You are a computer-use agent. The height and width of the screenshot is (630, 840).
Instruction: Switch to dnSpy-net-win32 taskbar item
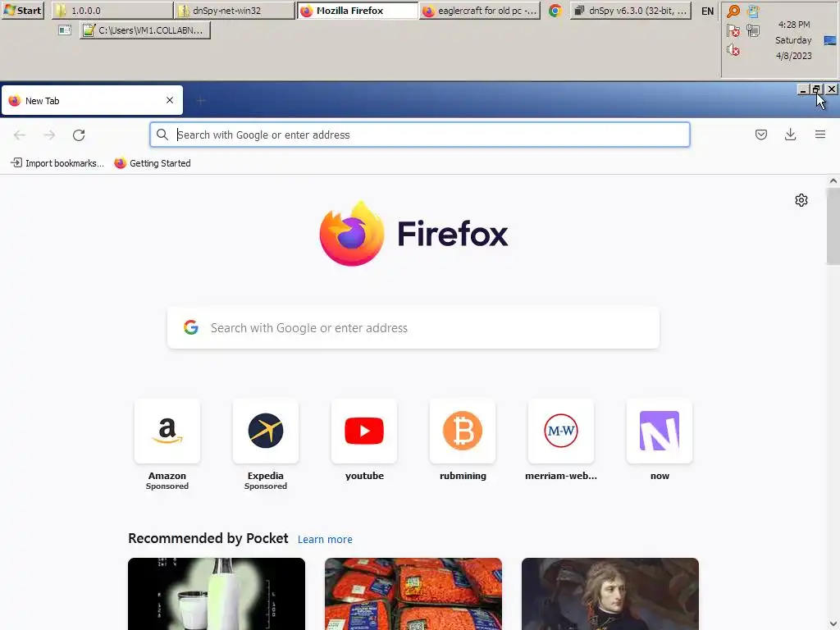(235, 10)
